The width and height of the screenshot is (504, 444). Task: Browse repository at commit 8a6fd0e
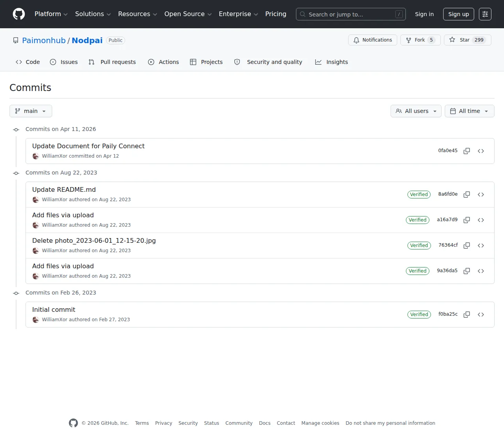point(481,195)
